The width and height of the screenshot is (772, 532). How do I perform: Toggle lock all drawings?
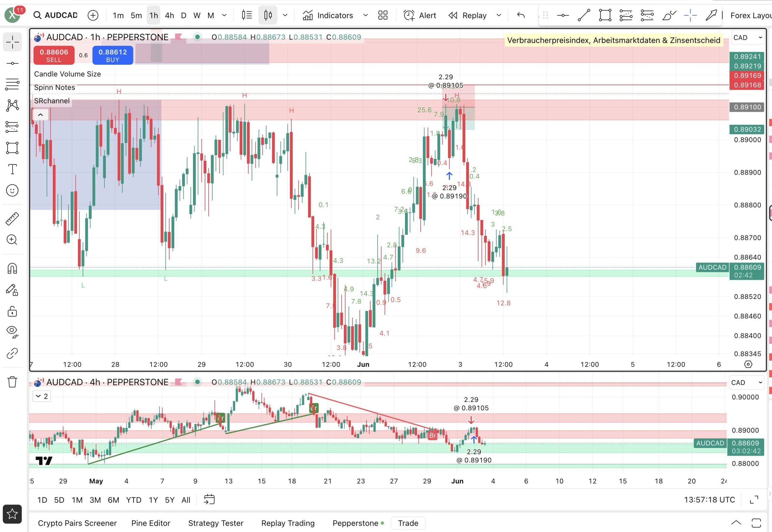coord(12,311)
